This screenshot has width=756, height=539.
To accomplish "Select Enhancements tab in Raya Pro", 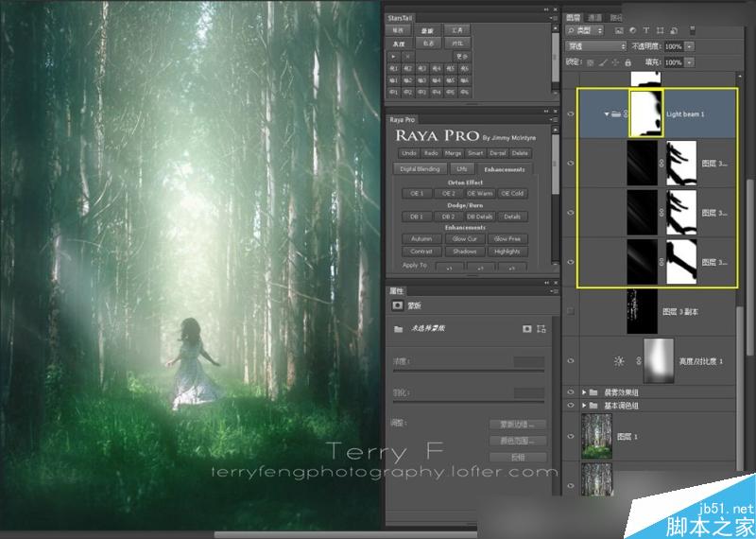I will tap(505, 169).
